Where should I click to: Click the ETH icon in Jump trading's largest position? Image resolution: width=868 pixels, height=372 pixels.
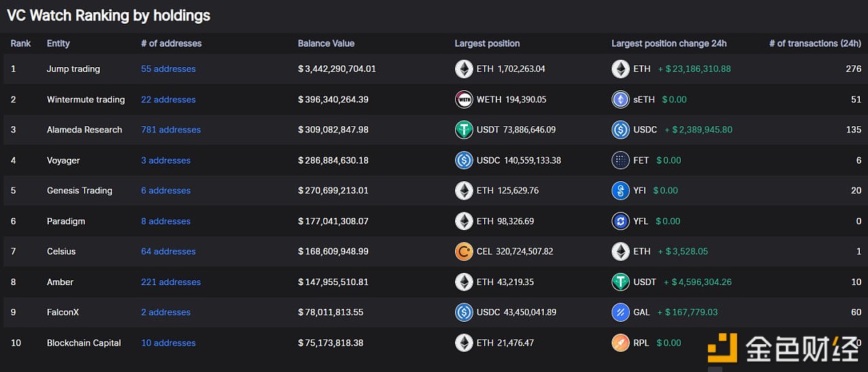coord(464,69)
